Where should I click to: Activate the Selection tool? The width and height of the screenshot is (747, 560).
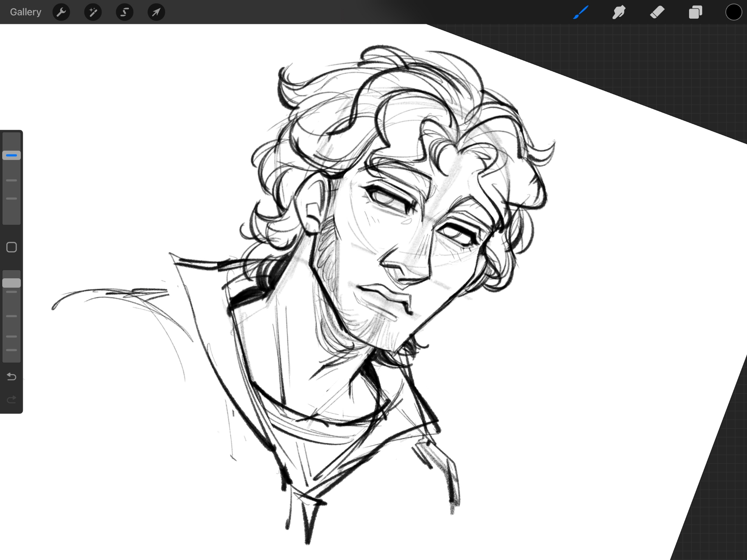point(124,12)
